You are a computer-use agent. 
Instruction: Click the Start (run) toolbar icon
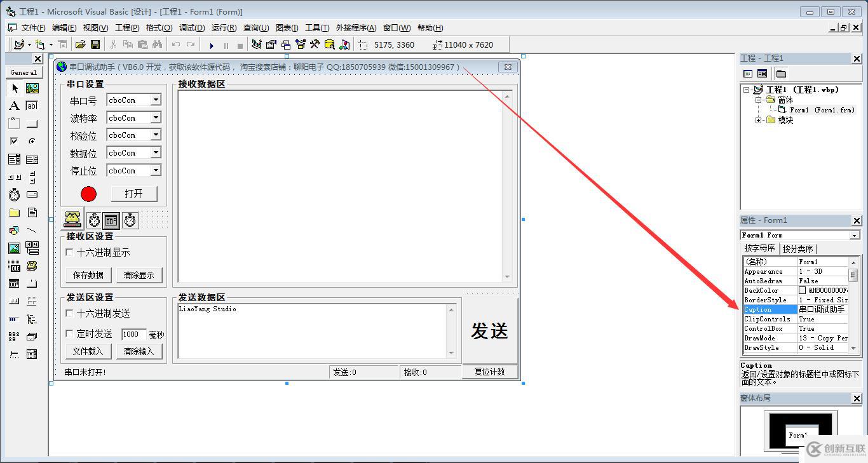click(x=212, y=44)
